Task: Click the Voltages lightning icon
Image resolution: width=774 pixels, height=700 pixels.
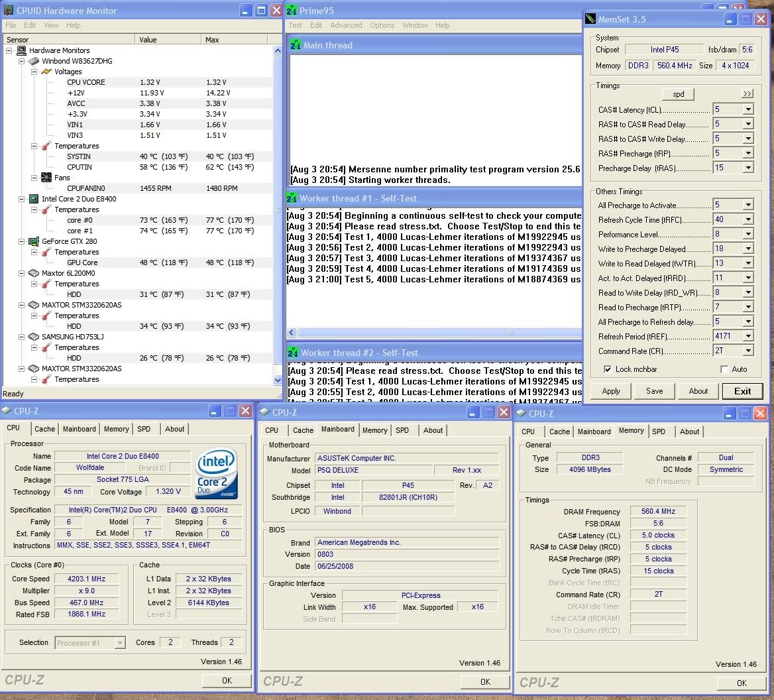Action: 46,72
